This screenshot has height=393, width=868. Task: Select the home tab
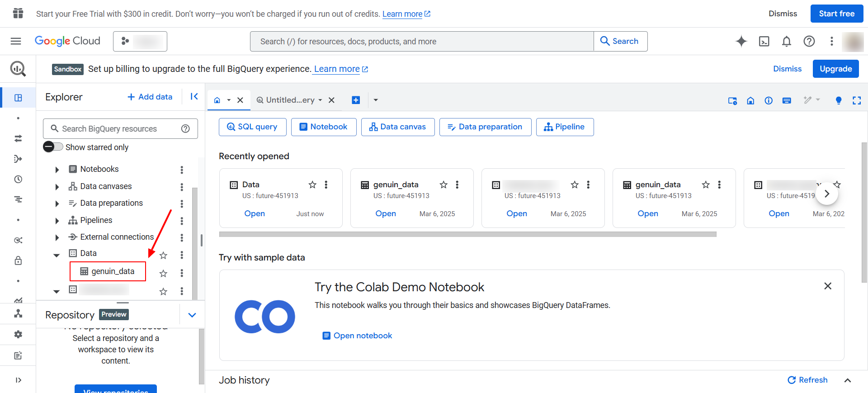(x=217, y=100)
